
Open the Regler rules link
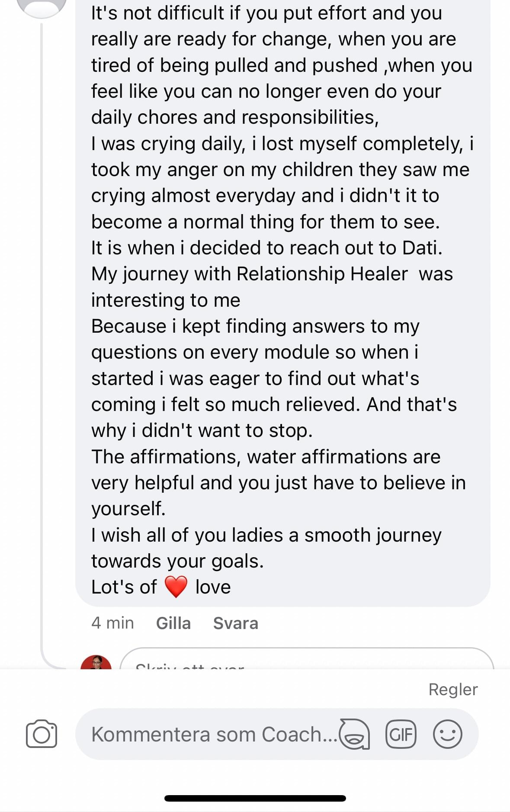(x=453, y=689)
